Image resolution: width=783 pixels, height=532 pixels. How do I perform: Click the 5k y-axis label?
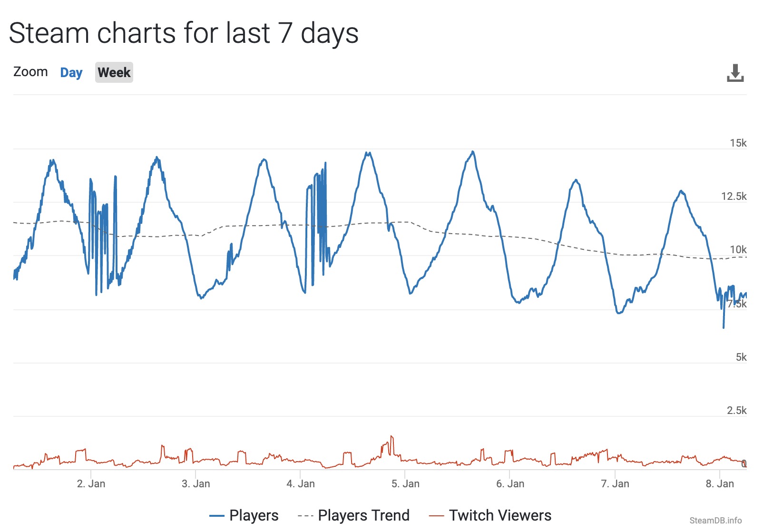741,357
